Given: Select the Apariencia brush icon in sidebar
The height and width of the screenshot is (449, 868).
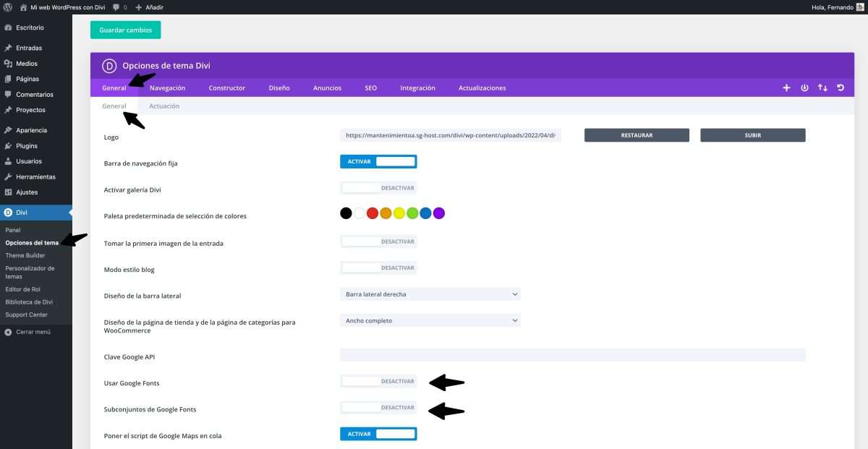Looking at the screenshot, I should point(8,130).
